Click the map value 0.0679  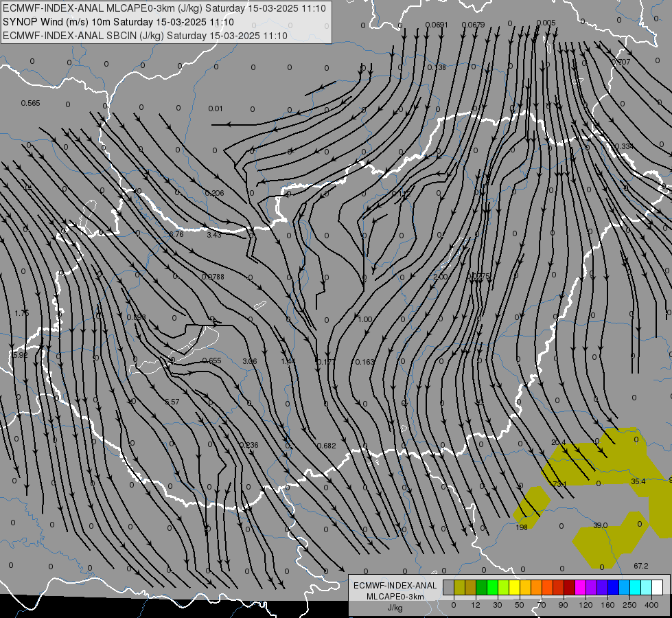point(473,25)
